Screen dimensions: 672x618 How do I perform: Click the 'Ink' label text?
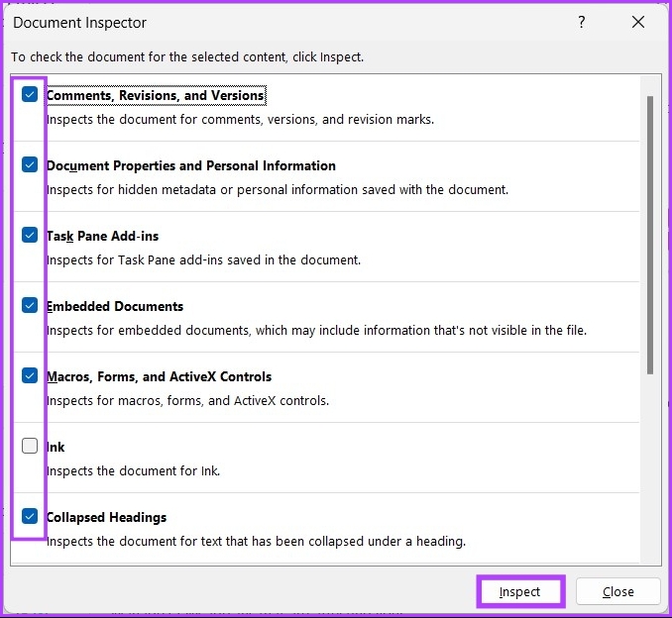pos(56,448)
